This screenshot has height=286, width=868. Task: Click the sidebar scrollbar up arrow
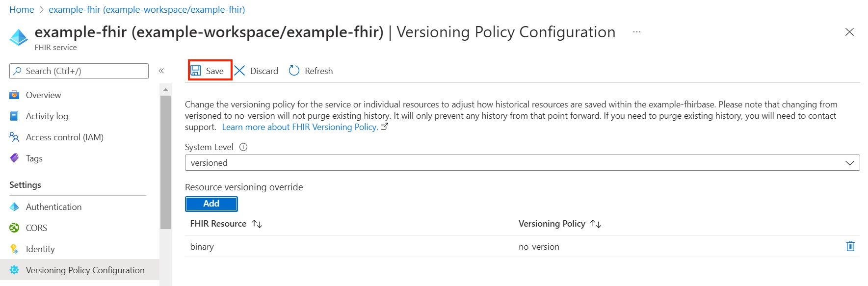coord(165,90)
